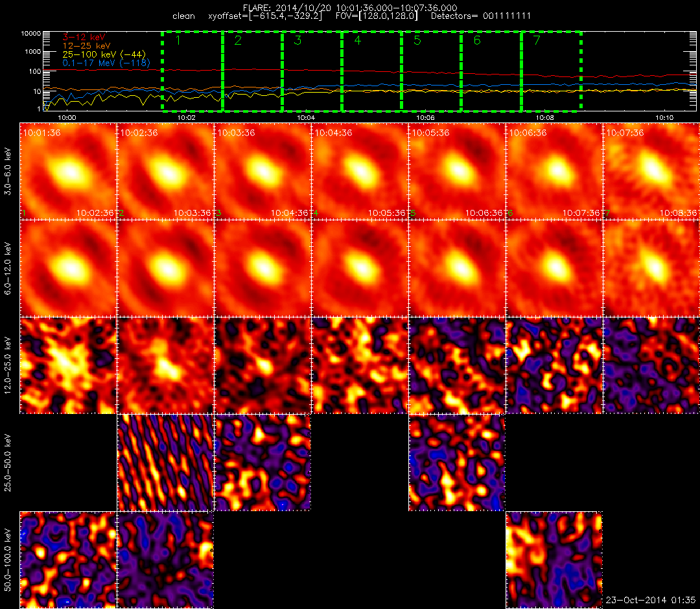Open the 3.0-6.0 keV image starting 10:02:36
700x609 pixels.
pyautogui.click(x=166, y=171)
